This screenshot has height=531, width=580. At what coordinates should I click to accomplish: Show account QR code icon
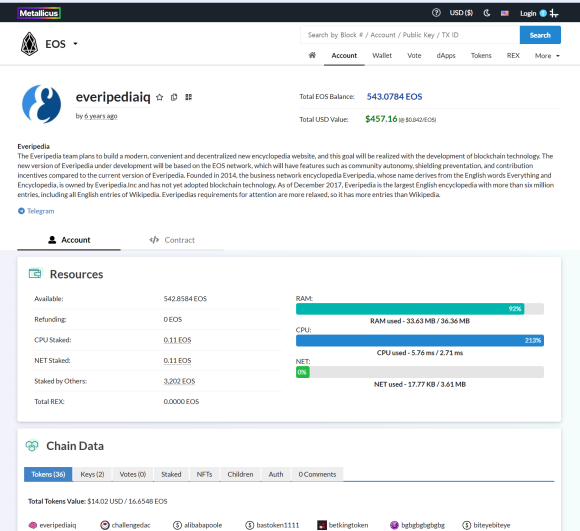click(x=189, y=97)
